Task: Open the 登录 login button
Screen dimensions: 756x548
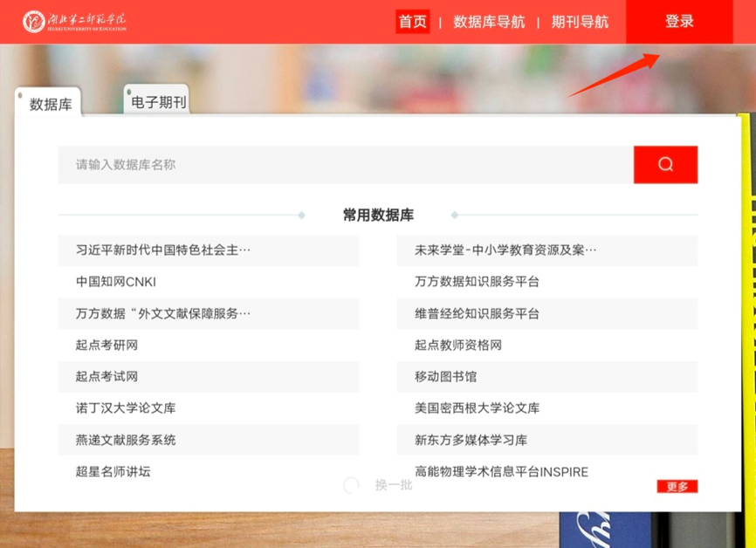Action: click(x=680, y=22)
